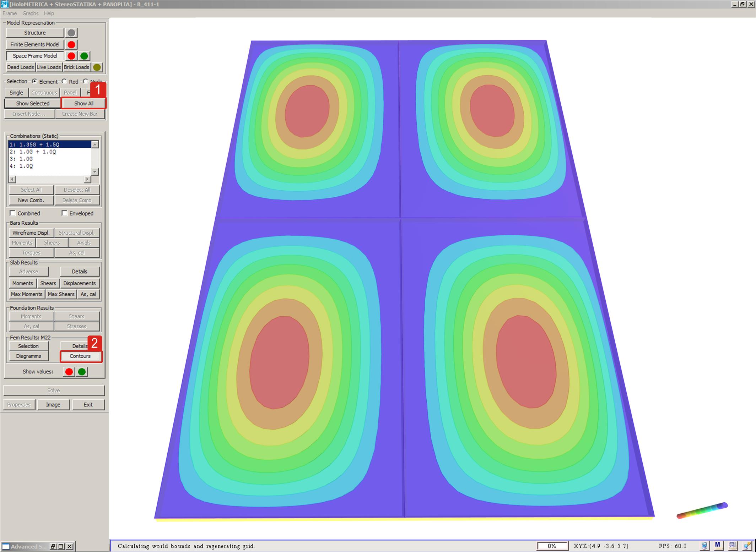Open the Frame menu
756x552 pixels.
(x=10, y=13)
